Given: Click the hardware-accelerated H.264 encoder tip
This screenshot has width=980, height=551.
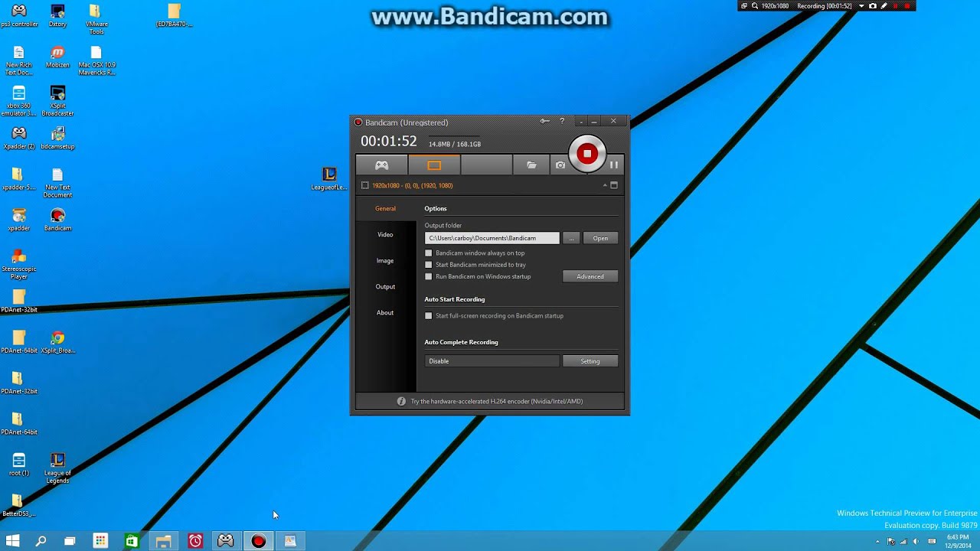Looking at the screenshot, I should point(497,401).
